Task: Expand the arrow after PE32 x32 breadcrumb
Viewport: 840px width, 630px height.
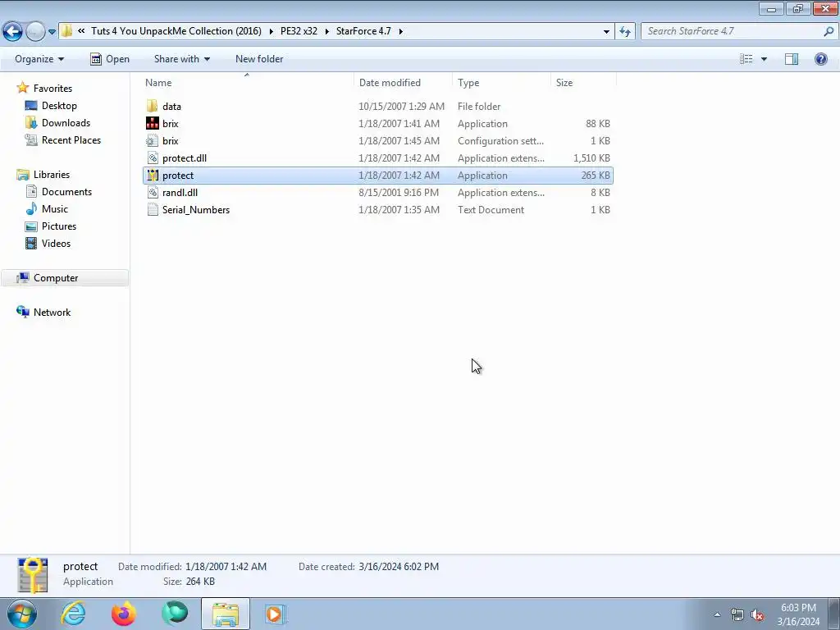Action: (x=326, y=31)
